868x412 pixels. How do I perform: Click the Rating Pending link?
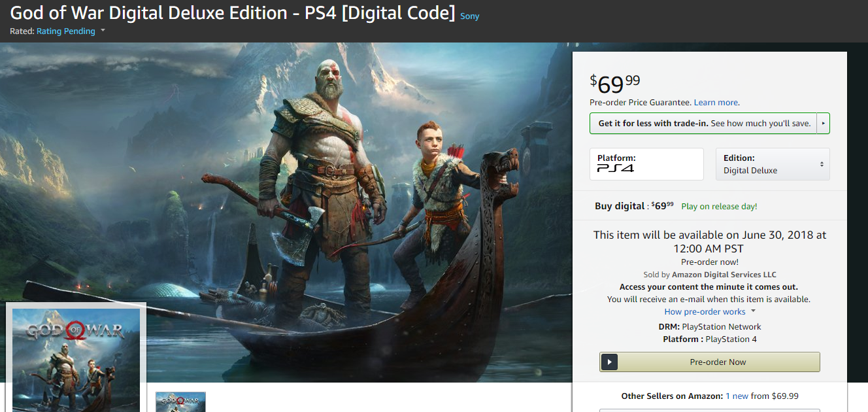point(66,31)
